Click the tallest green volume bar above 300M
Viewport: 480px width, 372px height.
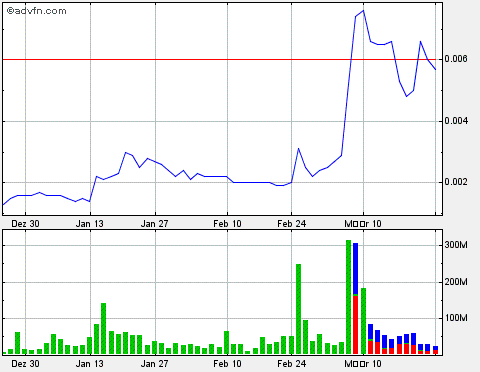point(349,297)
